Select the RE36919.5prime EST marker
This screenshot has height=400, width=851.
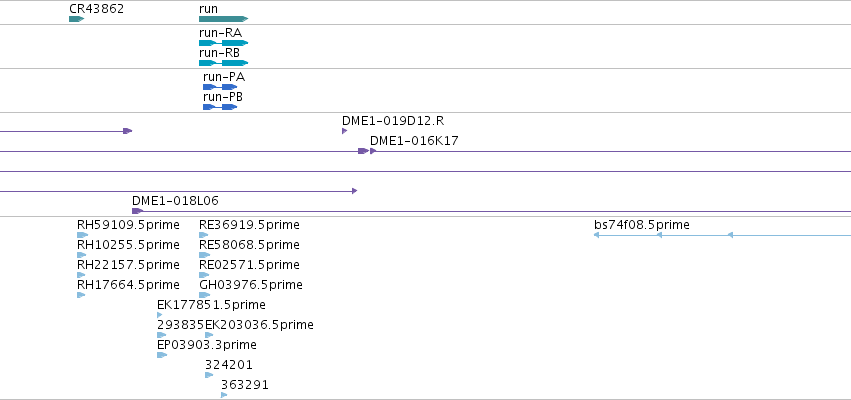[x=204, y=235]
